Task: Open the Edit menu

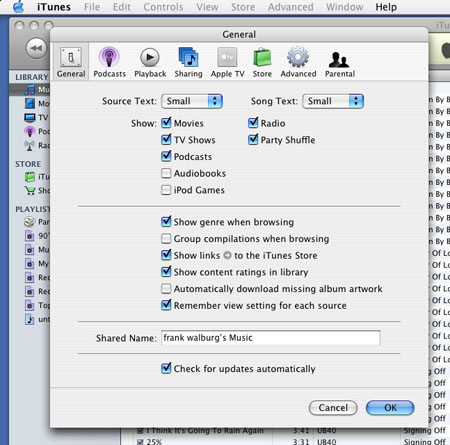Action: click(122, 7)
